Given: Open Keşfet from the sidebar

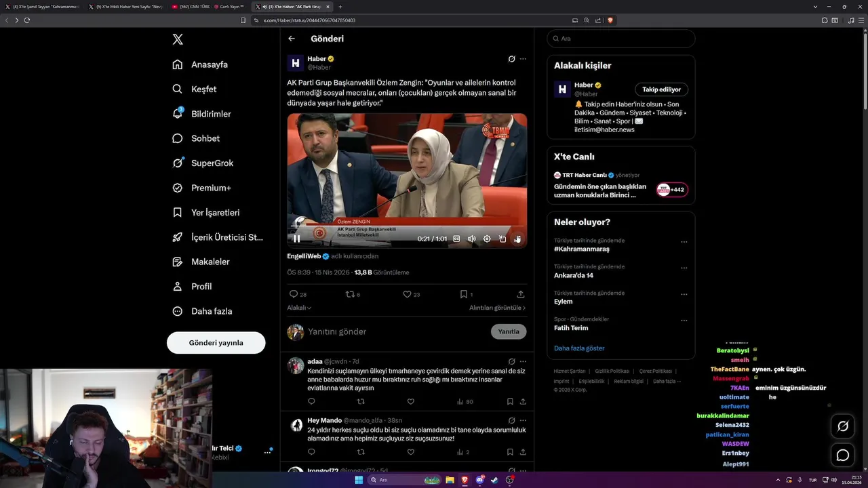Looking at the screenshot, I should tap(195, 89).
